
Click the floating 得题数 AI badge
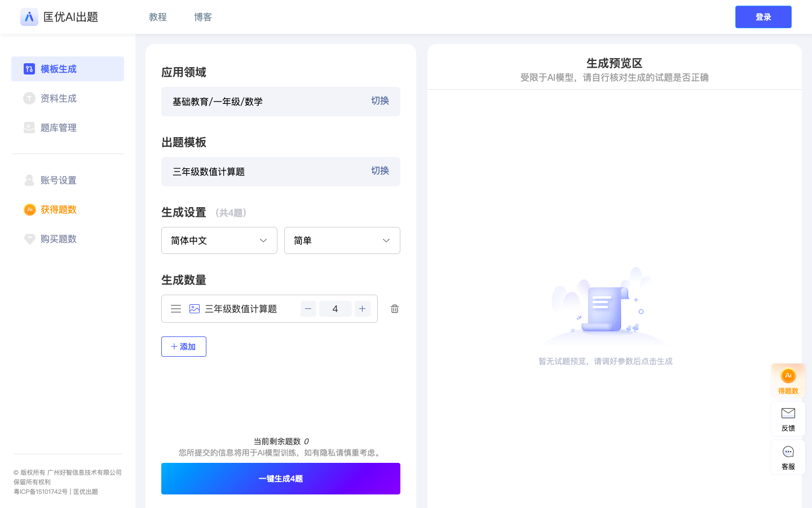(788, 380)
